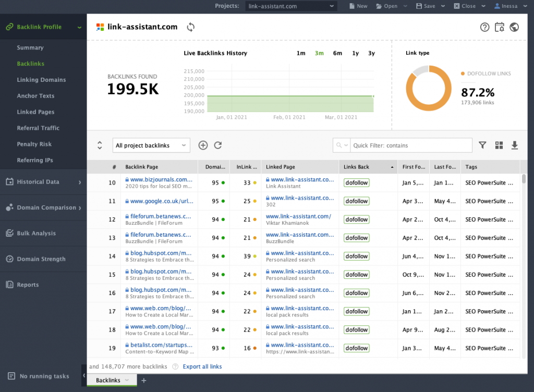The height and width of the screenshot is (392, 534).
Task: Open Linked Pages in the sidebar
Action: tap(36, 112)
